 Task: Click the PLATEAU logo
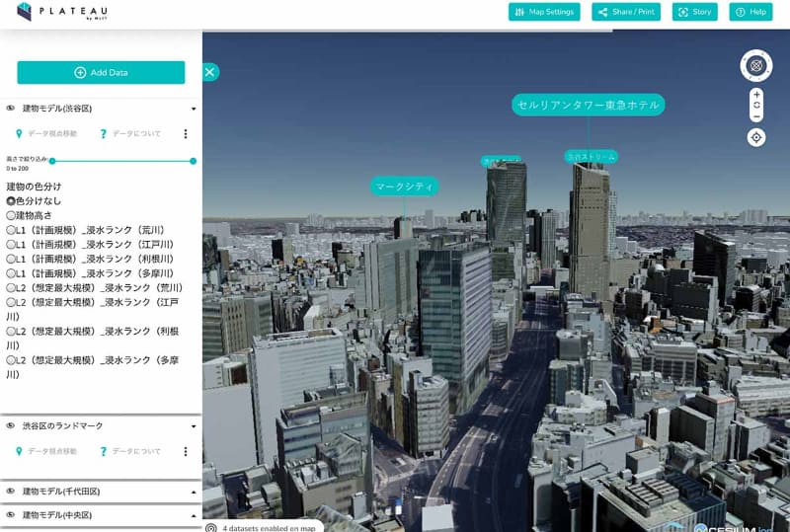(x=62, y=11)
